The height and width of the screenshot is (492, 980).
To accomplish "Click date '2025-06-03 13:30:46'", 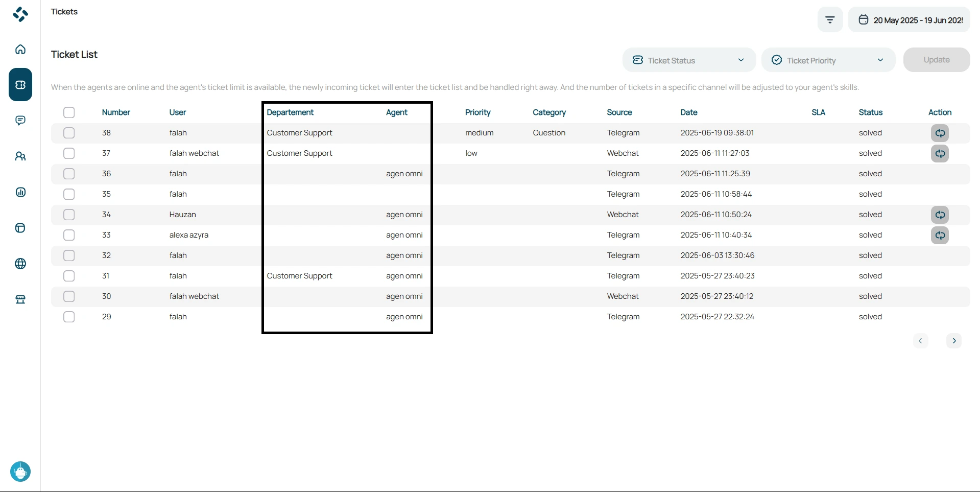I will pyautogui.click(x=718, y=255).
